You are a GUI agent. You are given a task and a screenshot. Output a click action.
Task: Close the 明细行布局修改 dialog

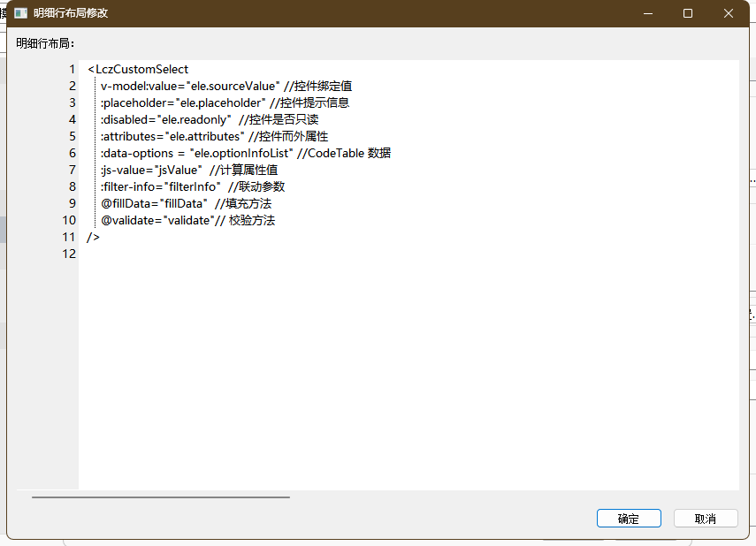(x=729, y=13)
